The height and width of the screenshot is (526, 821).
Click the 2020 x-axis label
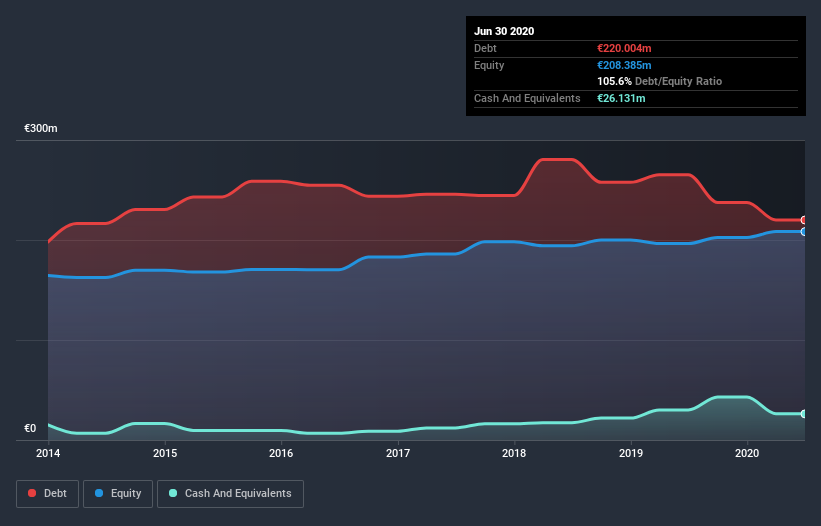pyautogui.click(x=747, y=453)
